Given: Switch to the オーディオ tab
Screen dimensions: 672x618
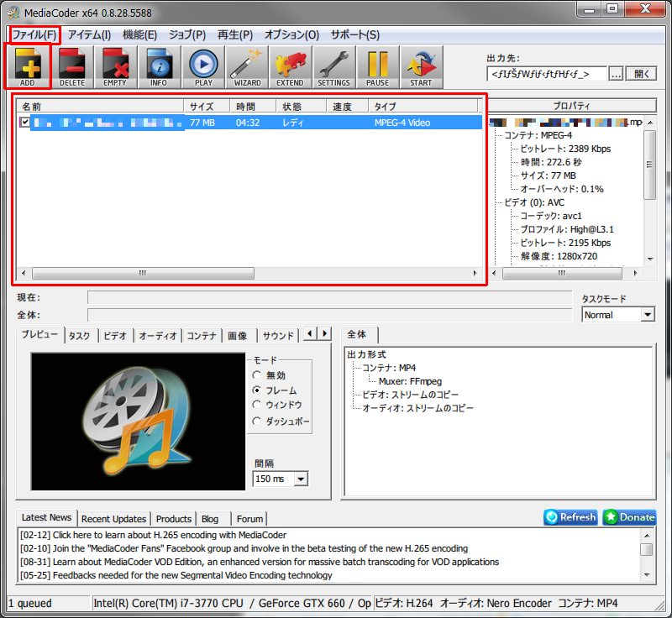Looking at the screenshot, I should (158, 336).
